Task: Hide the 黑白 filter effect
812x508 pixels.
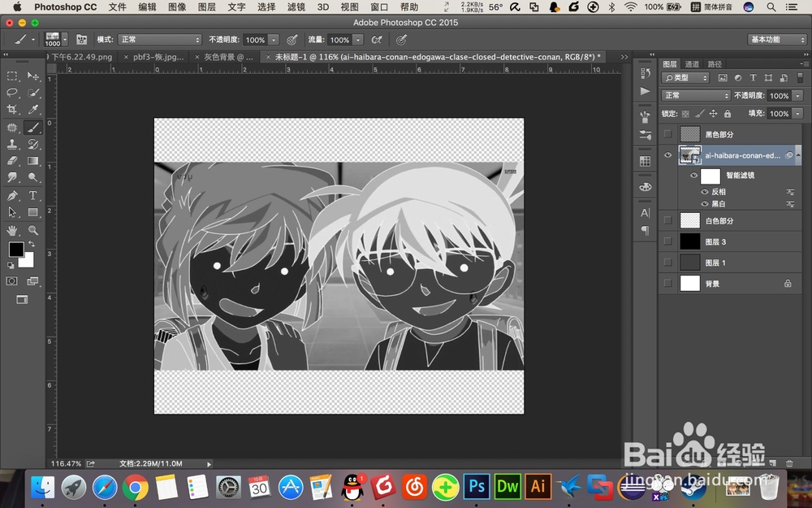Action: coord(704,204)
